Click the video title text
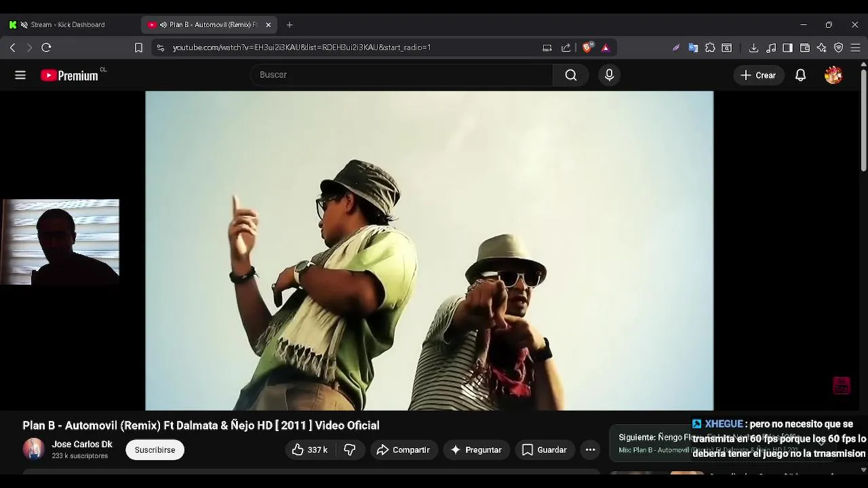 pos(201,426)
